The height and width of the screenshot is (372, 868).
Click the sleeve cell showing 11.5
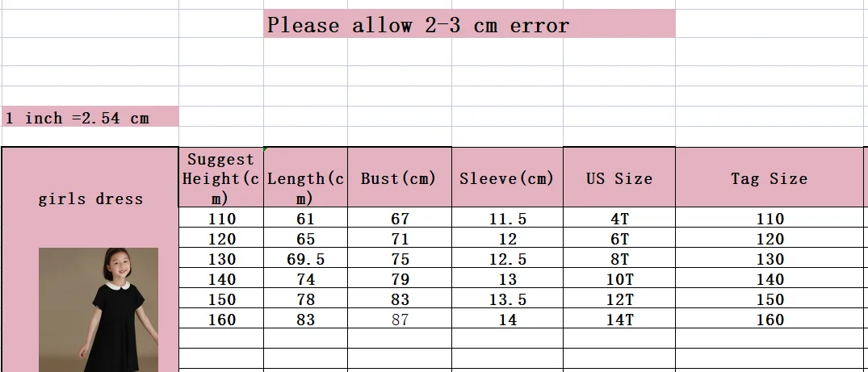tap(507, 219)
